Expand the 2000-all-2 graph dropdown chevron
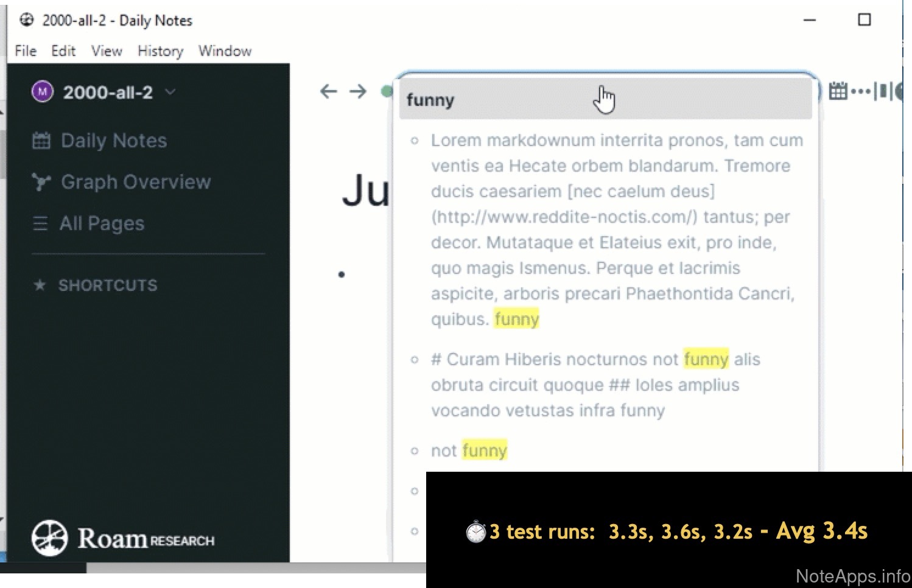912x588 pixels. (170, 92)
